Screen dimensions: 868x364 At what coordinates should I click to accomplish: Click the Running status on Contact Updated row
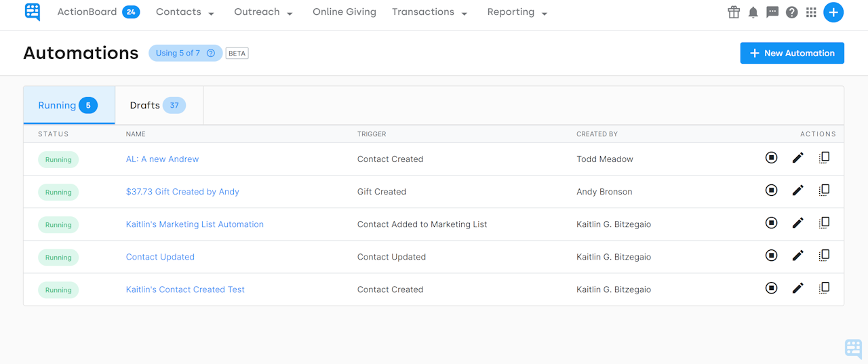[58, 258]
